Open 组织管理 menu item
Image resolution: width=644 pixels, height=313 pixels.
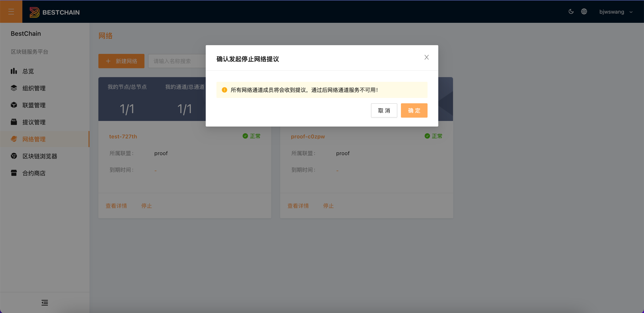pyautogui.click(x=45, y=88)
